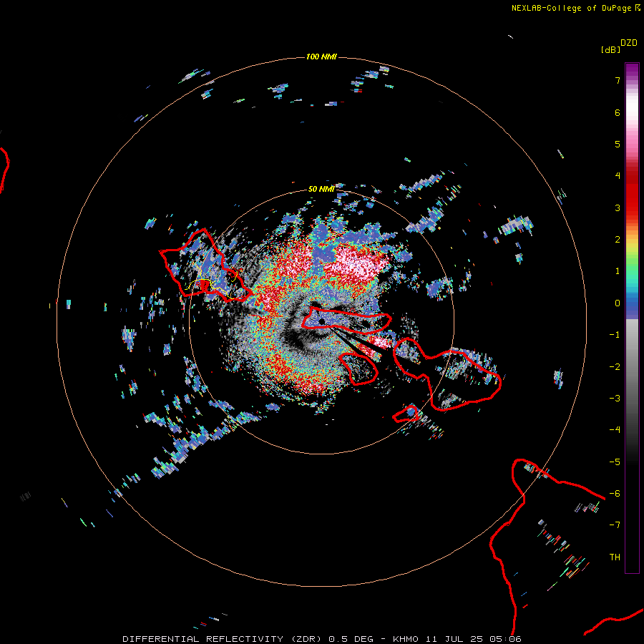Click the 100 NMI range ring label
This screenshot has width=644, height=644.
(x=321, y=57)
